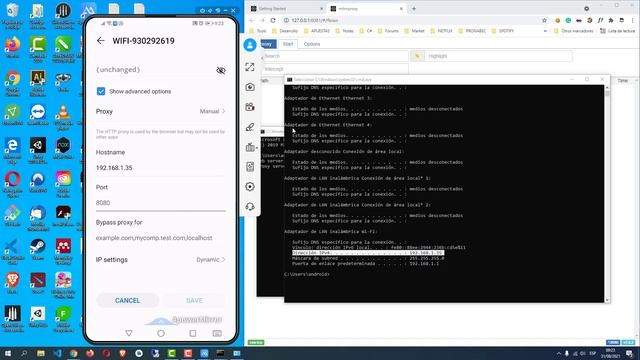Uncheck Show advanced options checkbox

tap(101, 91)
